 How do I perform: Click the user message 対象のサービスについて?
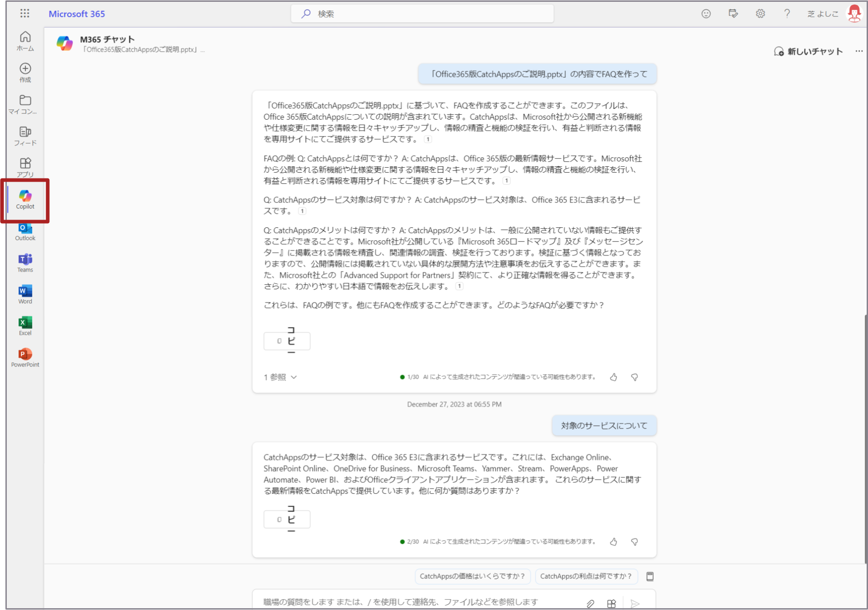coord(604,426)
